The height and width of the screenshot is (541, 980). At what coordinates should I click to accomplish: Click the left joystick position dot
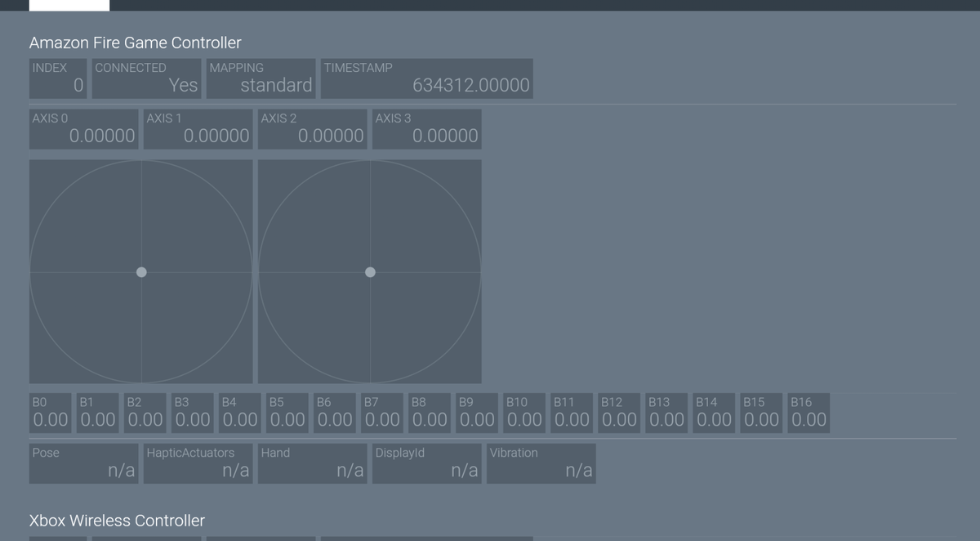[141, 272]
